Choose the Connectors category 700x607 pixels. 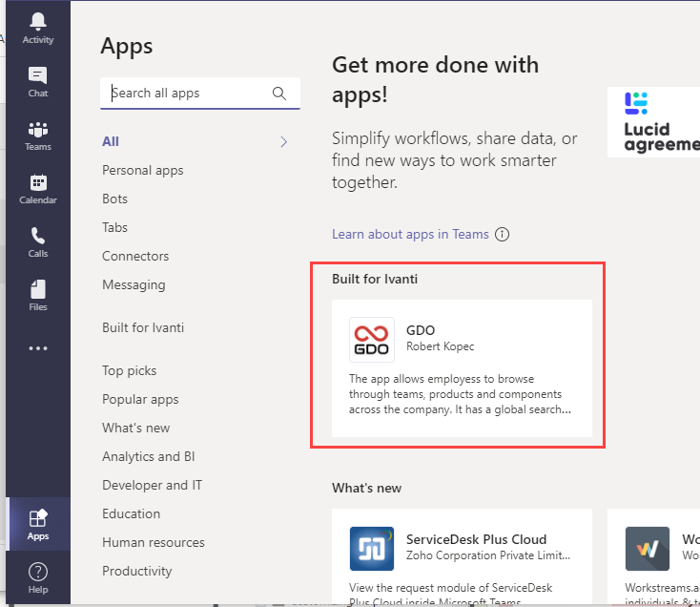point(135,256)
